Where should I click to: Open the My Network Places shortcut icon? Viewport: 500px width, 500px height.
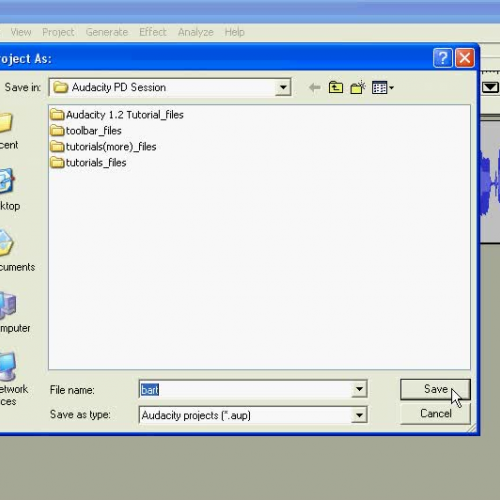8,366
